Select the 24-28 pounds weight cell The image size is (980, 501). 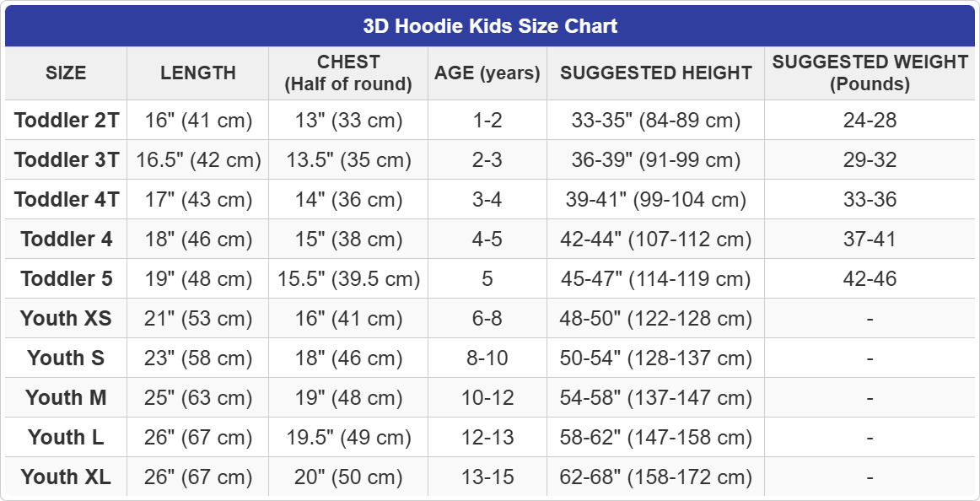point(870,121)
